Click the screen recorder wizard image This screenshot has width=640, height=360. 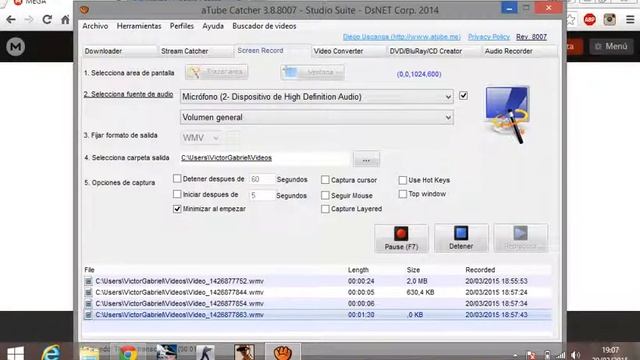click(x=507, y=115)
